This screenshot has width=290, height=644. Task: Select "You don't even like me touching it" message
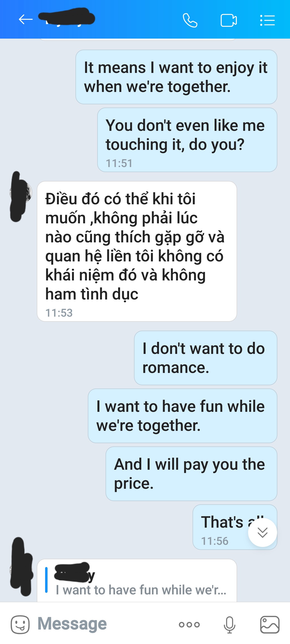point(187,140)
